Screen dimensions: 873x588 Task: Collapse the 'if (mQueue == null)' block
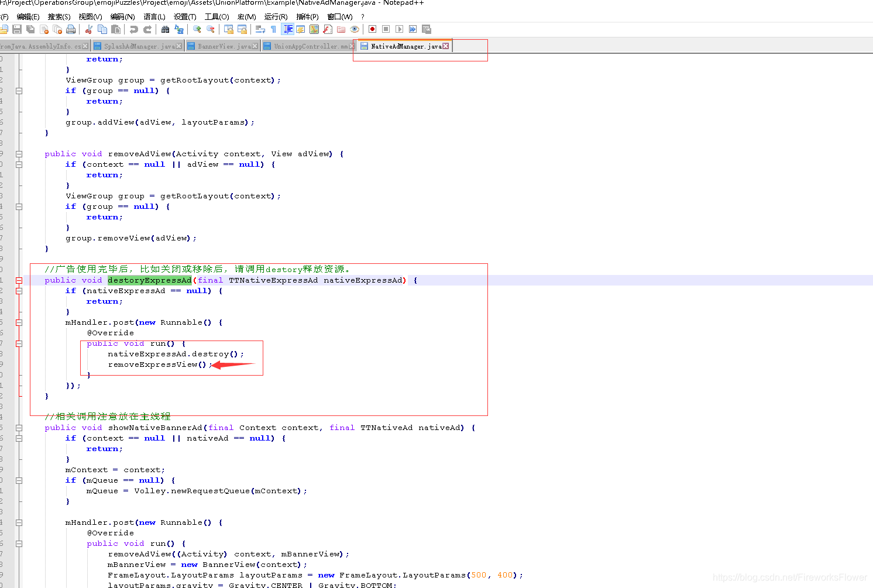pos(19,480)
